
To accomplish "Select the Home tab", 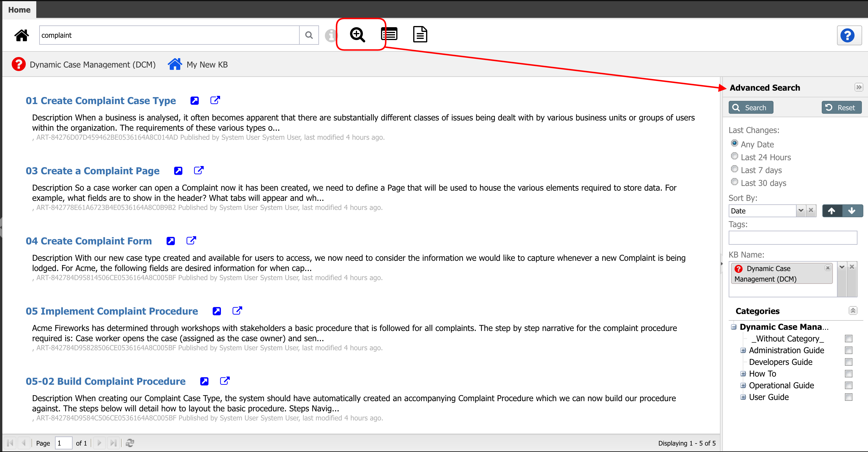I will point(19,10).
